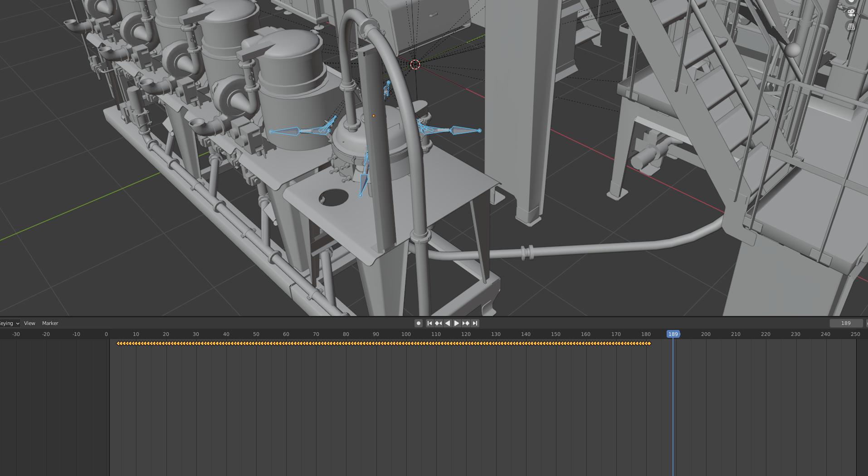Screen dimensions: 868x476
Task: Click frame 120 on the timeline ruler
Action: tap(466, 334)
